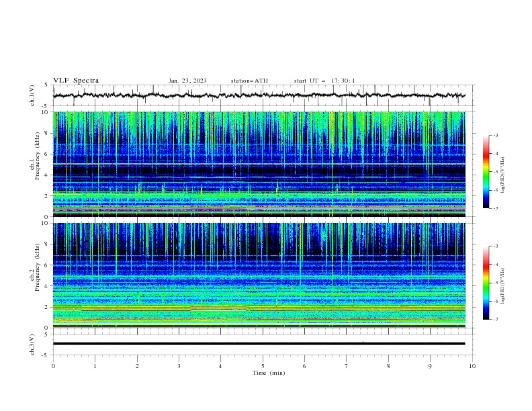Viewport: 532px width, 411px height.
Task: Click the "5" tick on the Time axis
Action: click(x=263, y=366)
